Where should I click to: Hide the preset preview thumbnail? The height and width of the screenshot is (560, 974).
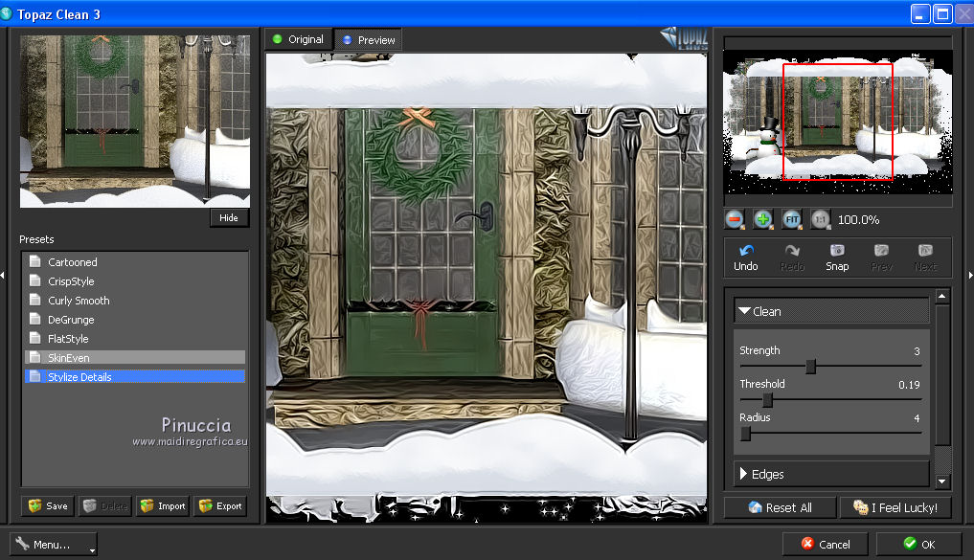229,218
